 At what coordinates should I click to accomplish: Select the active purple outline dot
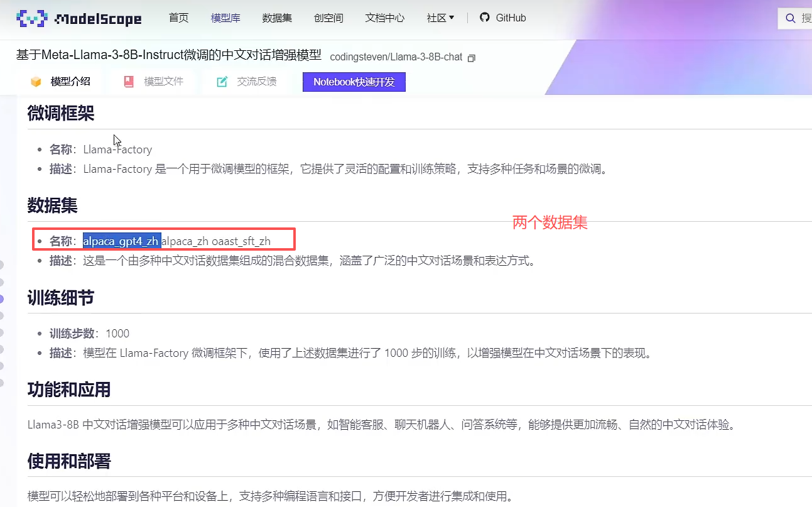pyautogui.click(x=1, y=299)
